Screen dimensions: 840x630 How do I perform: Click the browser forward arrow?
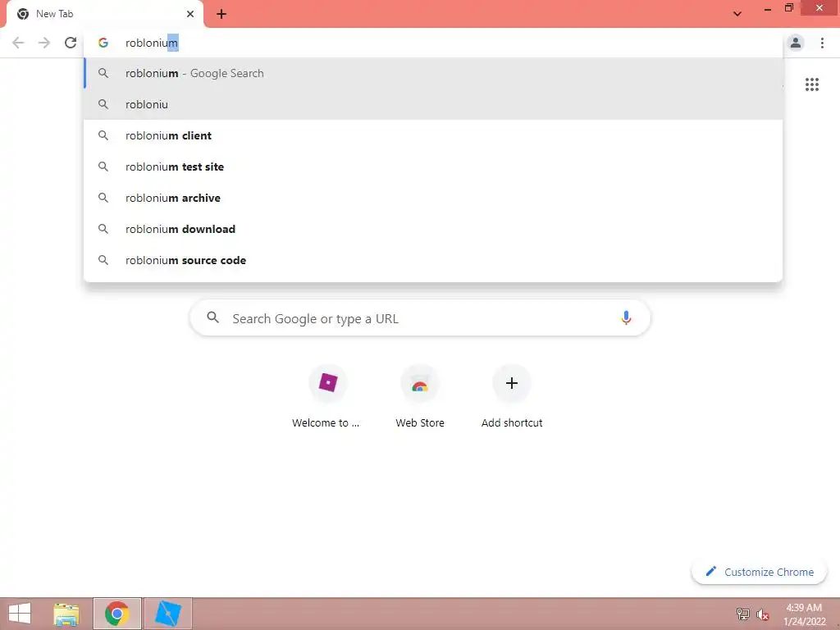click(44, 43)
